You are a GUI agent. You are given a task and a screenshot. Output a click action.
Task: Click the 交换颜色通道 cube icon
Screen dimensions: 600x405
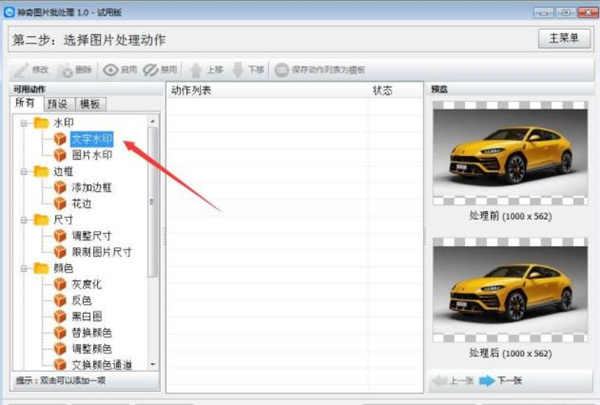click(x=60, y=364)
